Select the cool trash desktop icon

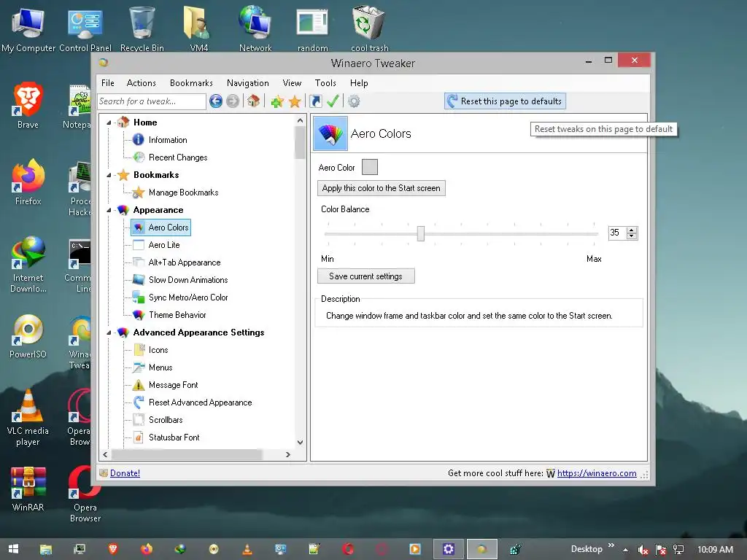369,29
